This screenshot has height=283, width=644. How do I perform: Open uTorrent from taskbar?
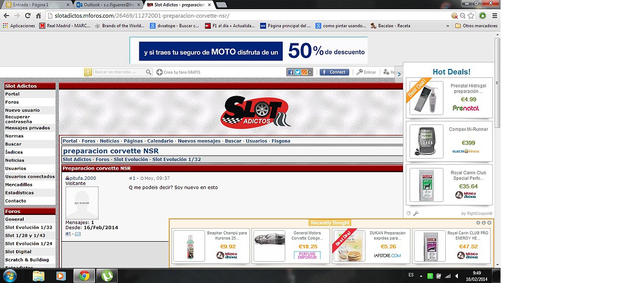pos(107,275)
